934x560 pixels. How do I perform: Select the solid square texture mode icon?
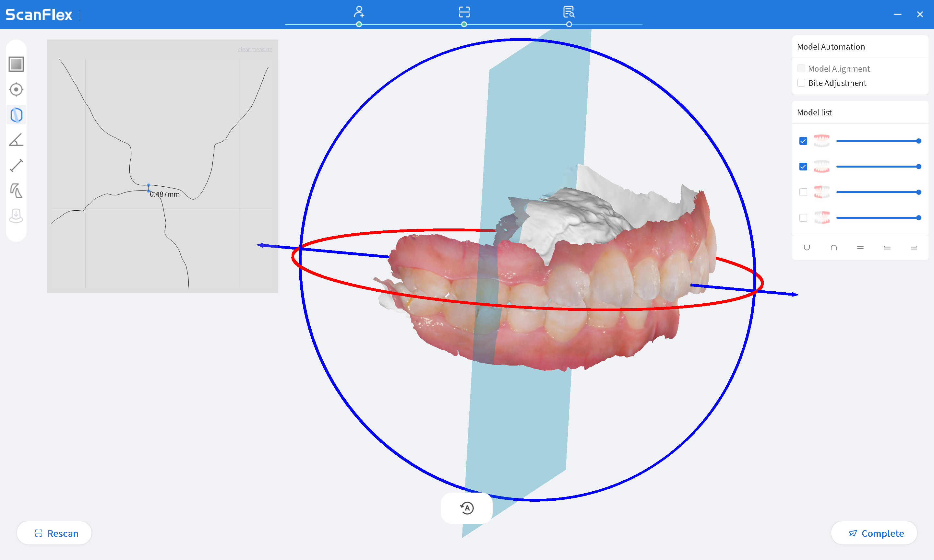tap(16, 64)
